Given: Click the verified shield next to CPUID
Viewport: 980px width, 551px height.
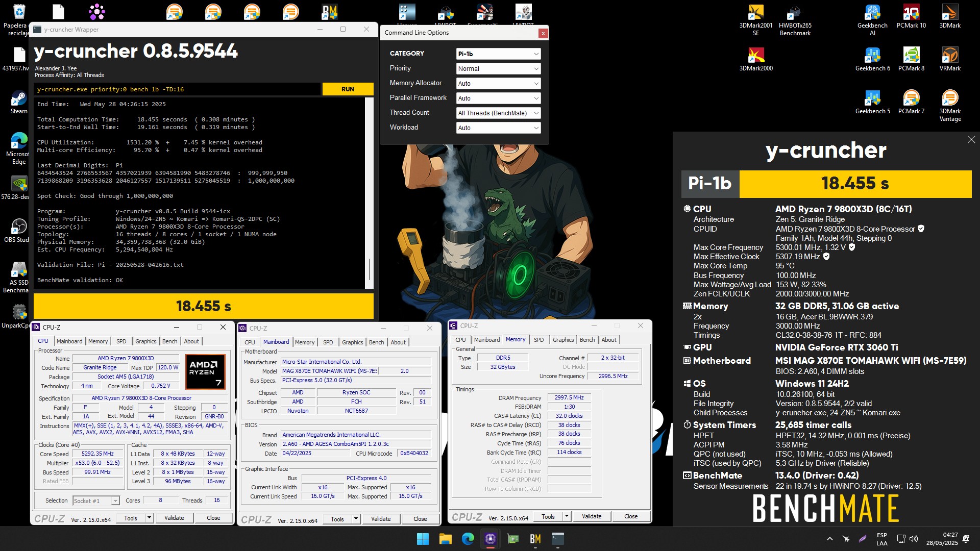Looking at the screenshot, I should point(921,229).
